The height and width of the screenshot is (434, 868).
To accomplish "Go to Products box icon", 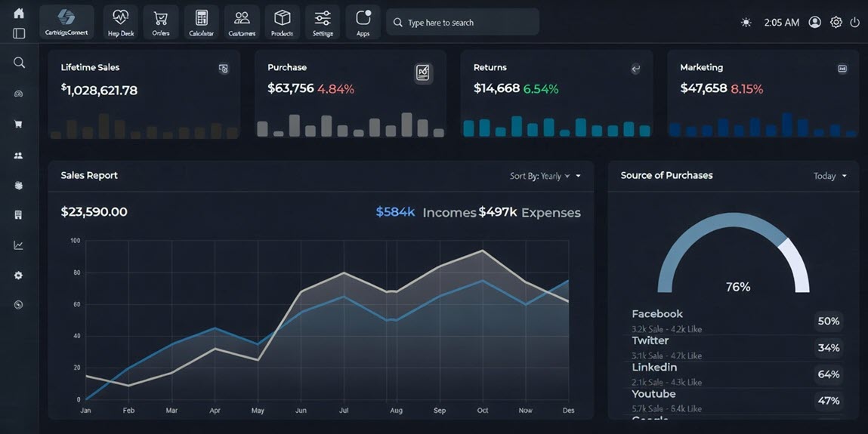I will (x=282, y=22).
